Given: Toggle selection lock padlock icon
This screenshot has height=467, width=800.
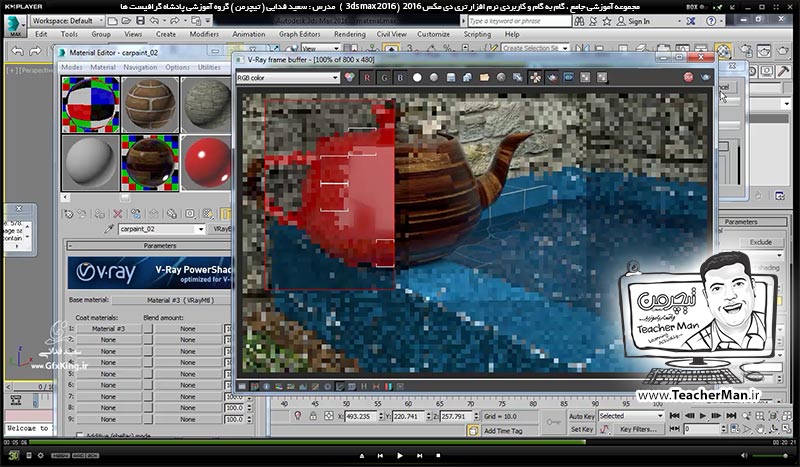Looking at the screenshot, I should 313,416.
